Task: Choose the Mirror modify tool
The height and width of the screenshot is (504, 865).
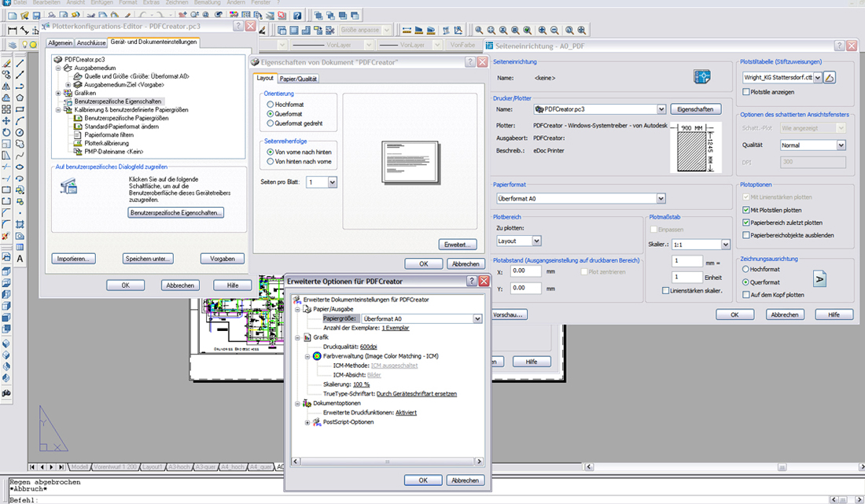Action: (6, 86)
